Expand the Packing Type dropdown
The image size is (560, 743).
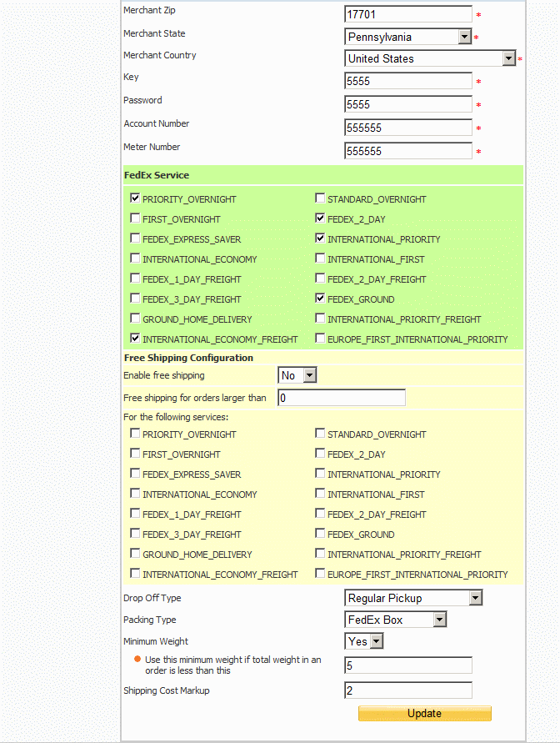[396, 620]
